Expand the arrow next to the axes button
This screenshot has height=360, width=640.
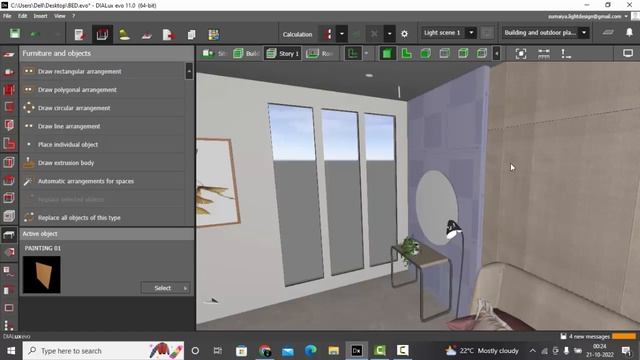coord(366,53)
